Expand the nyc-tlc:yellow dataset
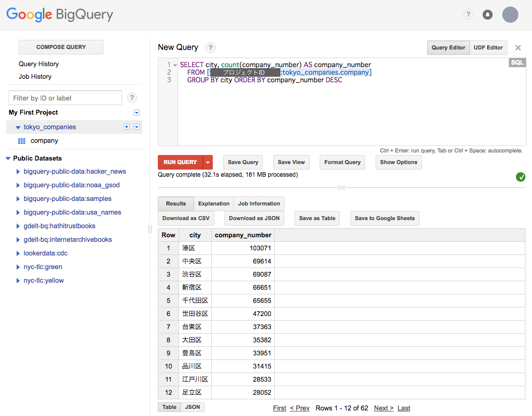Viewport: 532px width, 416px height. tap(18, 281)
